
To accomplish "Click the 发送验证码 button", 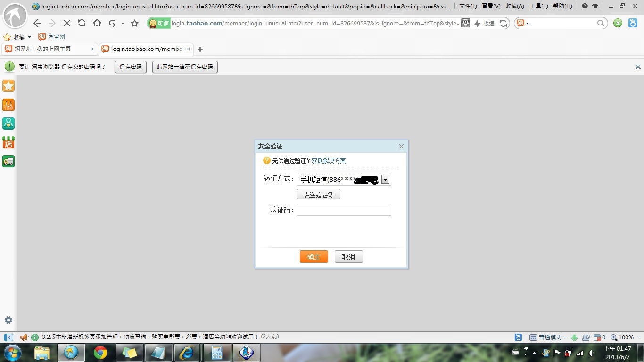I will pos(318,195).
